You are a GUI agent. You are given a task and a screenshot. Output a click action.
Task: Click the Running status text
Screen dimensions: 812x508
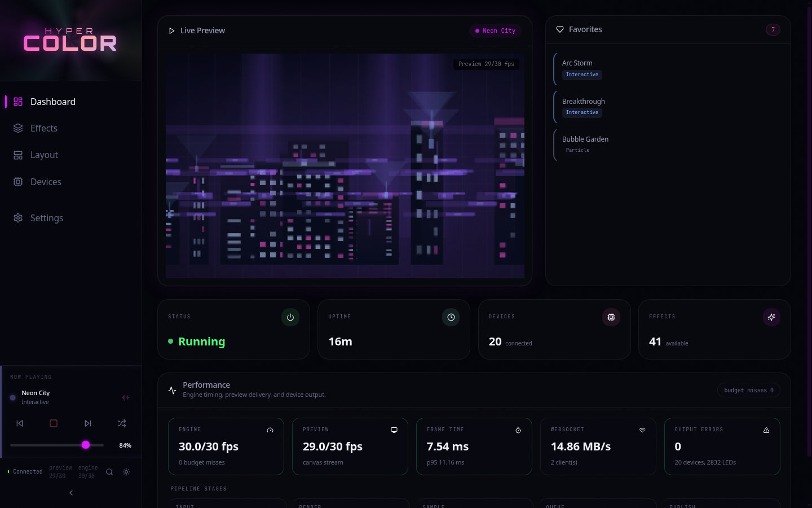(x=201, y=341)
